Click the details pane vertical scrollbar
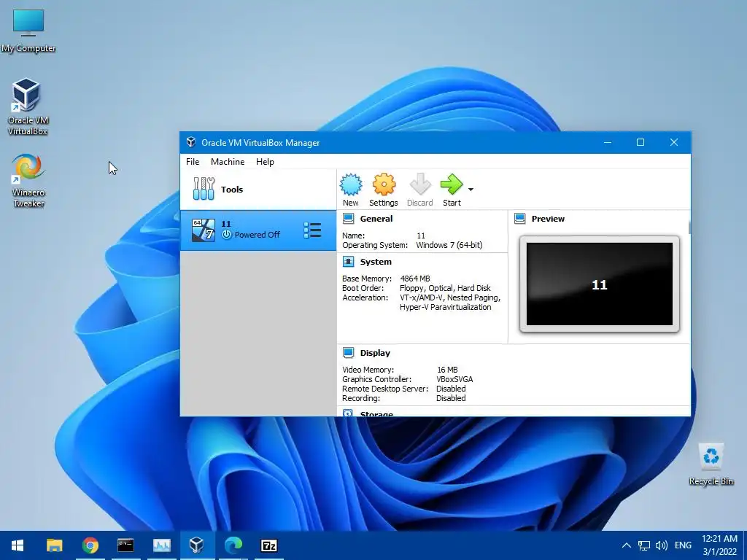The width and height of the screenshot is (747, 560). tap(689, 227)
